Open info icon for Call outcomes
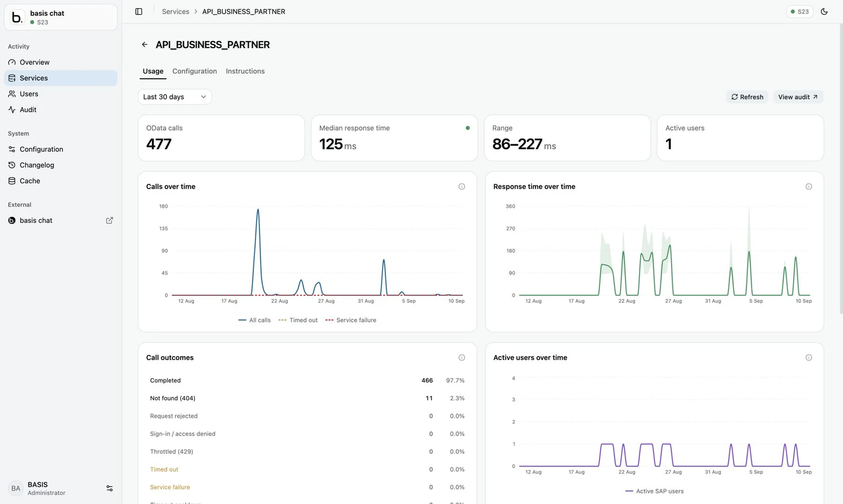 (x=462, y=358)
